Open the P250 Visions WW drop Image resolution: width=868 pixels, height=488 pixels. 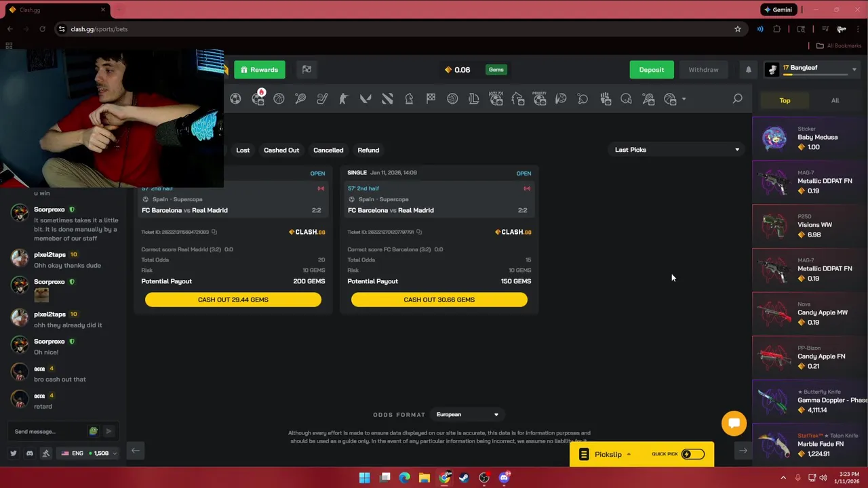[810, 226]
